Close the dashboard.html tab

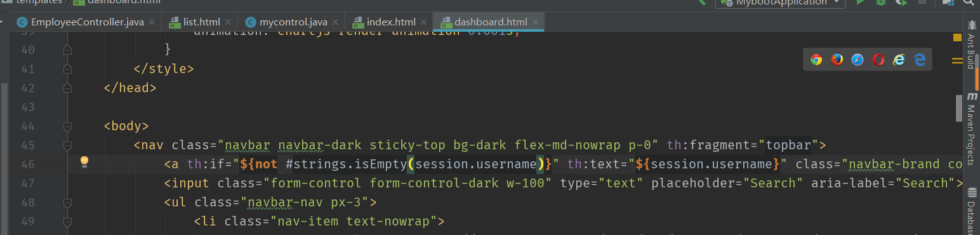(x=535, y=22)
